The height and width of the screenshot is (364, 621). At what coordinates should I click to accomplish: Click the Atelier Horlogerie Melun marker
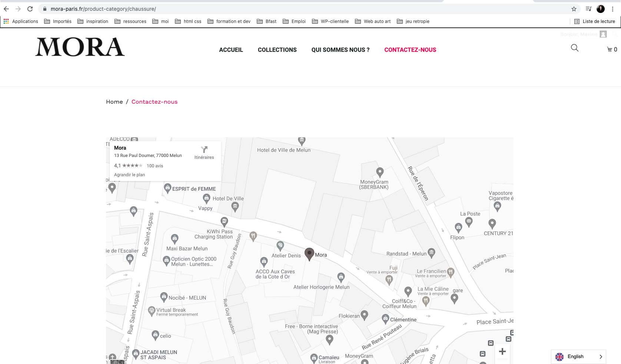[341, 277]
